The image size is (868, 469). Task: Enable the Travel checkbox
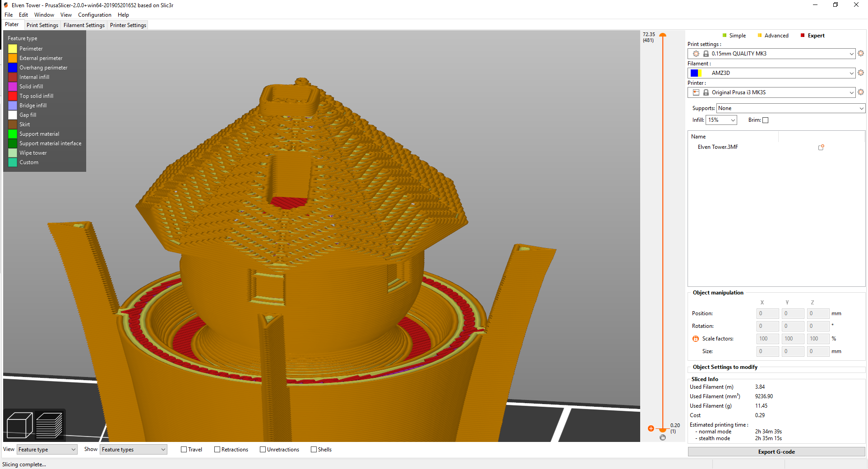[x=184, y=450]
